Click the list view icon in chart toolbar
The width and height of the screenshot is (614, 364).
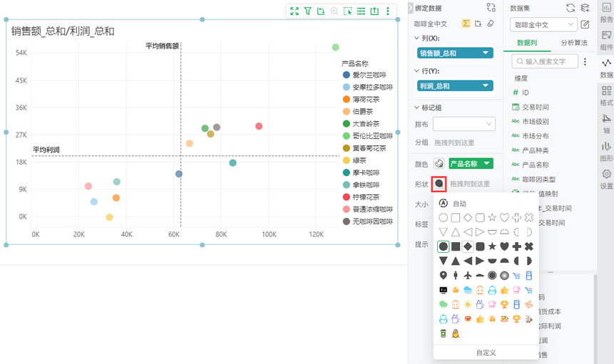click(x=361, y=11)
